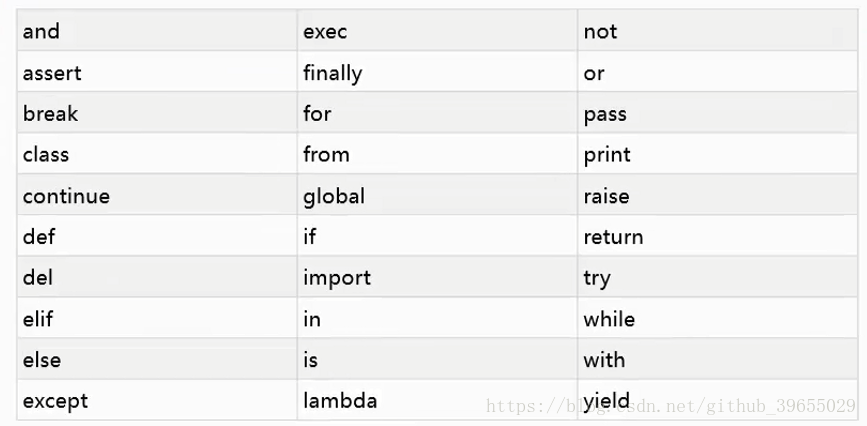867x426 pixels.
Task: Click the 'exec' keyword
Action: pyautogui.click(x=325, y=32)
